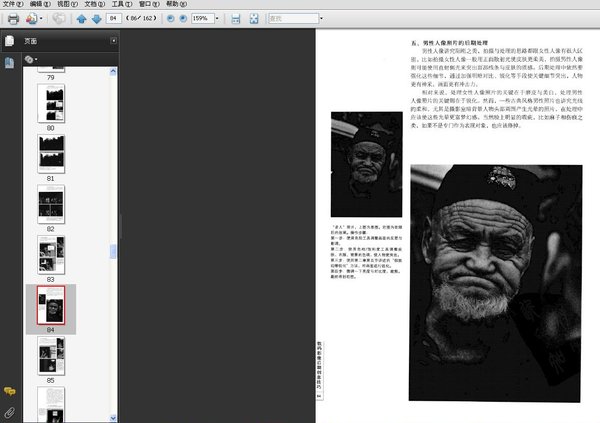Click the thumbnail panel scrollbar handle
Image resolution: width=600 pixels, height=423 pixels.
point(113,252)
